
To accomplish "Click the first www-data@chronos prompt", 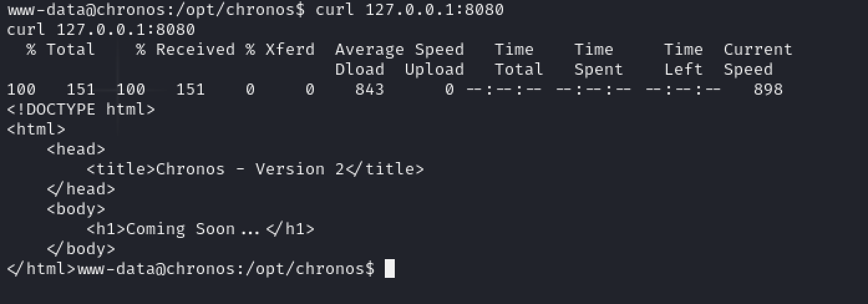I will pos(156,9).
